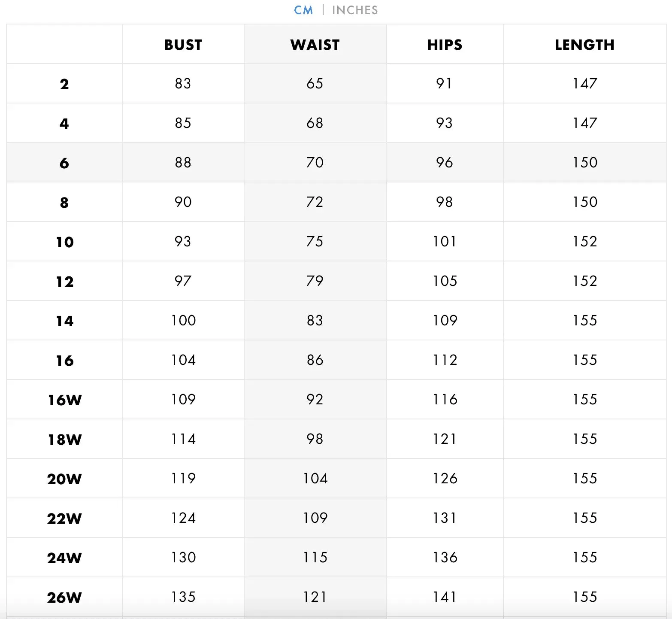
Task: Click the BUST column header
Action: [183, 45]
